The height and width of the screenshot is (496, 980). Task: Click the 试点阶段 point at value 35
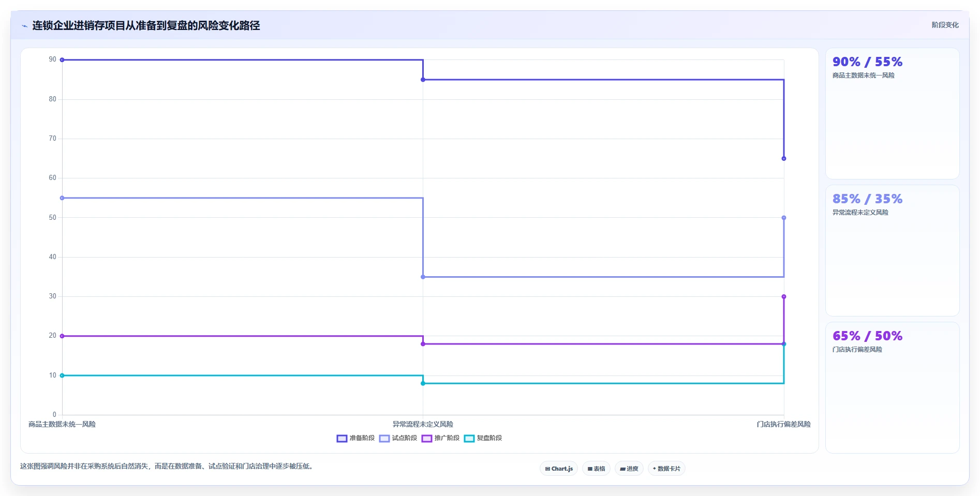click(423, 277)
